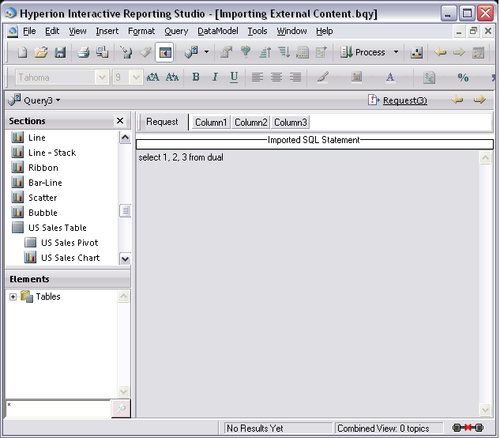Click the Elements search magnifier button
Screen dimensions: 500x438
click(x=121, y=408)
